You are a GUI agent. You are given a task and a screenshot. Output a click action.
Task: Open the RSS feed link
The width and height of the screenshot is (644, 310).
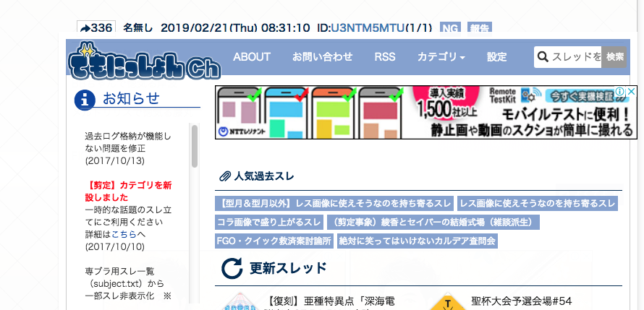point(385,56)
